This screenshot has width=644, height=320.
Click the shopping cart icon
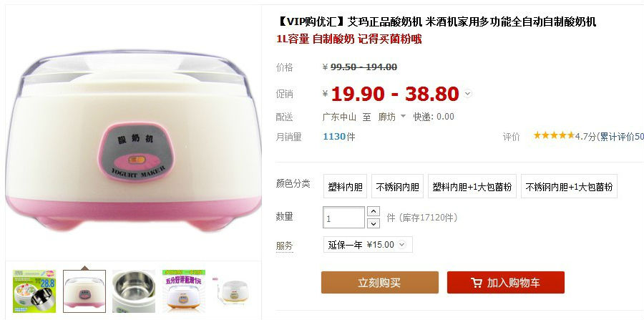click(x=477, y=283)
